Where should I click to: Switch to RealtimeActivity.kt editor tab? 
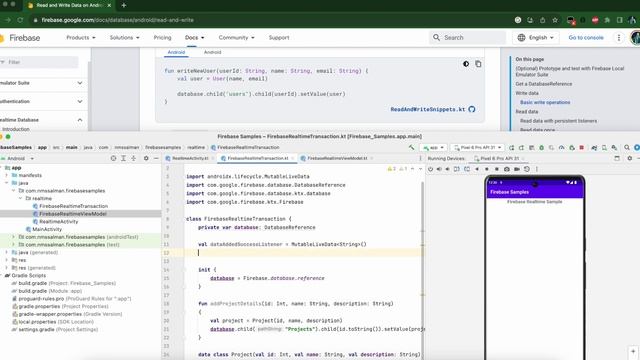(190, 158)
